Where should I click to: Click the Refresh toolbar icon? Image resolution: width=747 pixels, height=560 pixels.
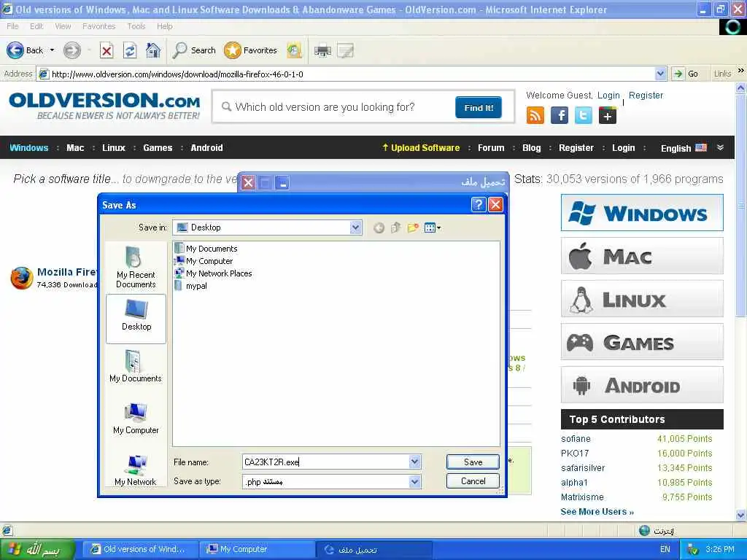[x=130, y=50]
